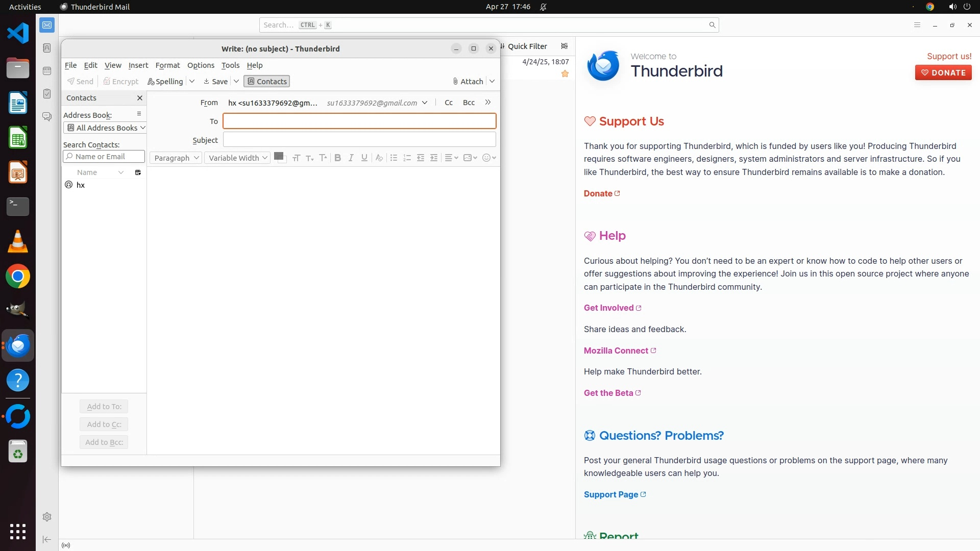Viewport: 980px width, 551px height.
Task: Click the Attach paperclip button
Action: tap(468, 82)
